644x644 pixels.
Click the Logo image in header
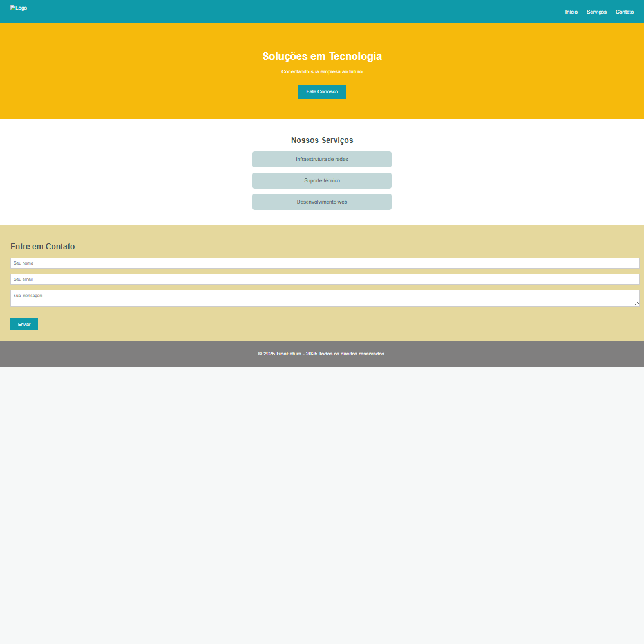click(x=19, y=8)
